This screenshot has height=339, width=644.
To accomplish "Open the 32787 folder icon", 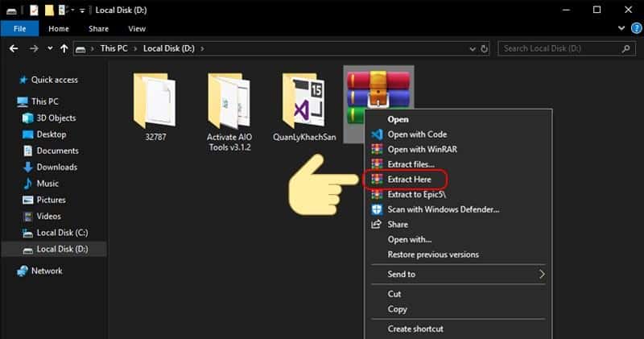I will [x=154, y=101].
